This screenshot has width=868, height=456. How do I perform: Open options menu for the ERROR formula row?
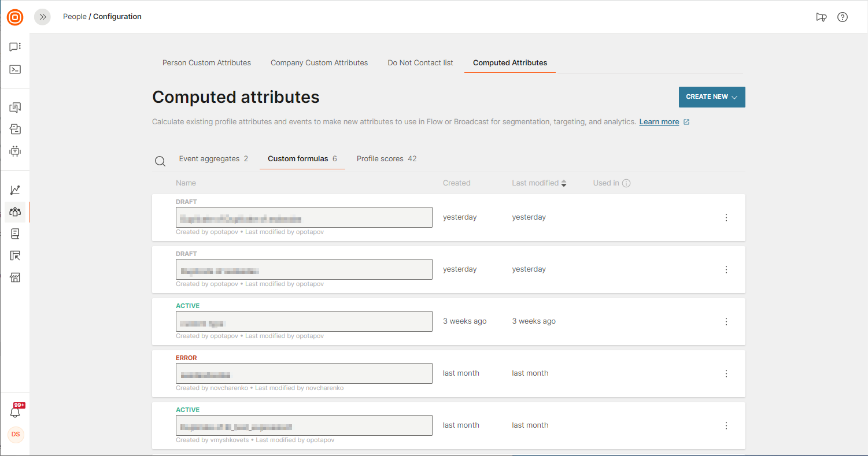click(x=726, y=373)
